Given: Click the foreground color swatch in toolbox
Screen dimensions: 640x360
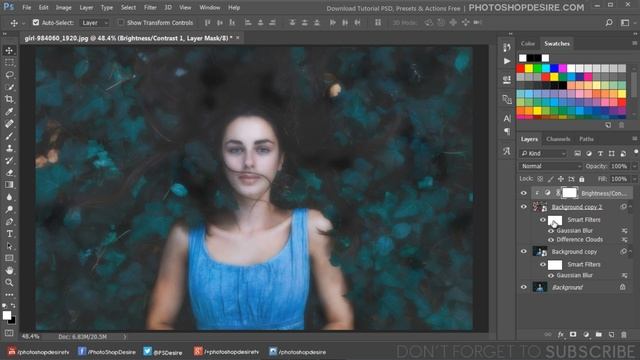Looking at the screenshot, I should pyautogui.click(x=7, y=316).
